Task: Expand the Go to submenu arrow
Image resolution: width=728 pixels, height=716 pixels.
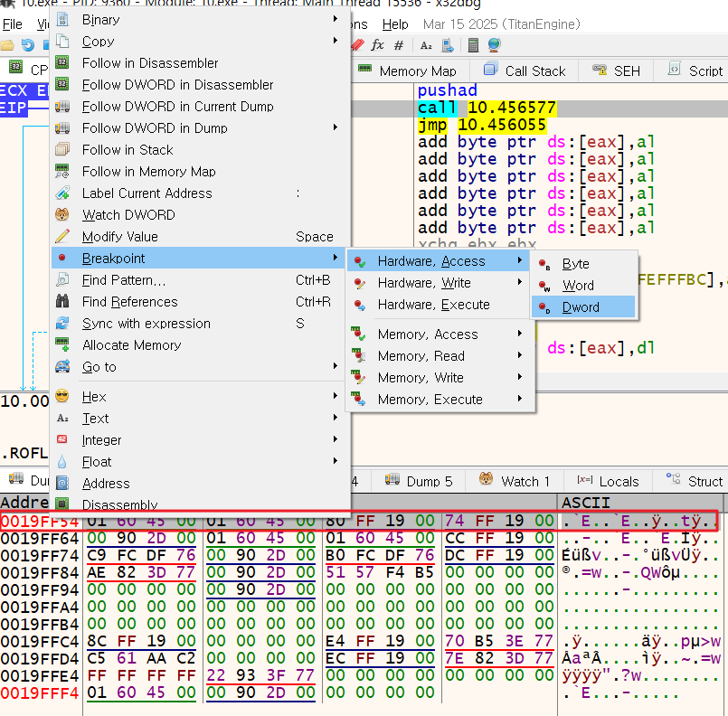Action: click(x=336, y=366)
